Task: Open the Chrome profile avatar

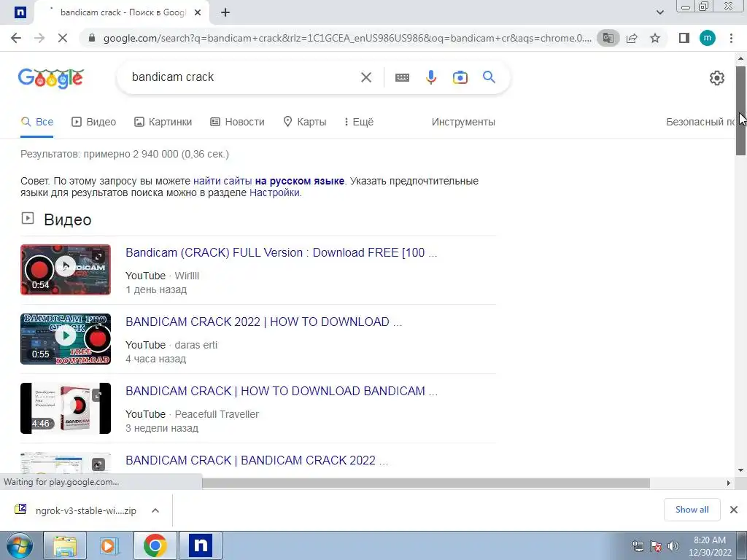Action: (708, 38)
